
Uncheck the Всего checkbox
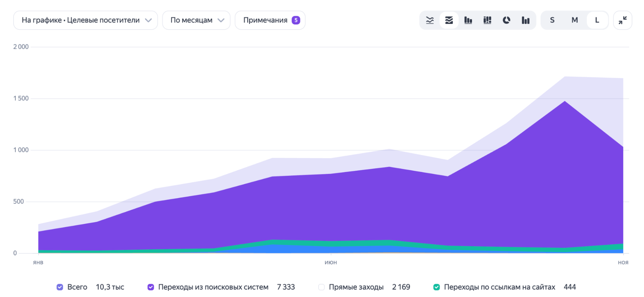(x=60, y=287)
